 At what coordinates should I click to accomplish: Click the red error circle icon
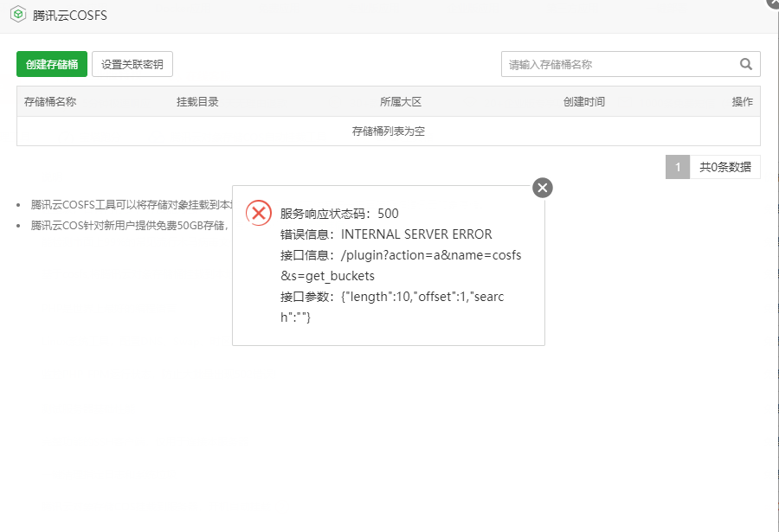coord(258,213)
